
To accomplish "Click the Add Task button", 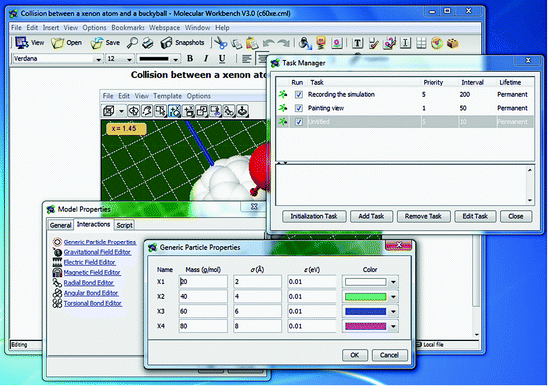I will coord(371,216).
